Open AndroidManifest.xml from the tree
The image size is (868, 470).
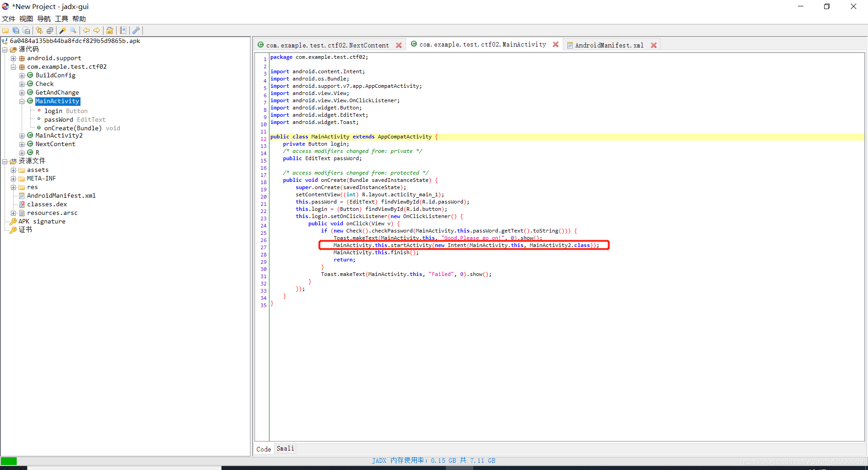(61, 195)
